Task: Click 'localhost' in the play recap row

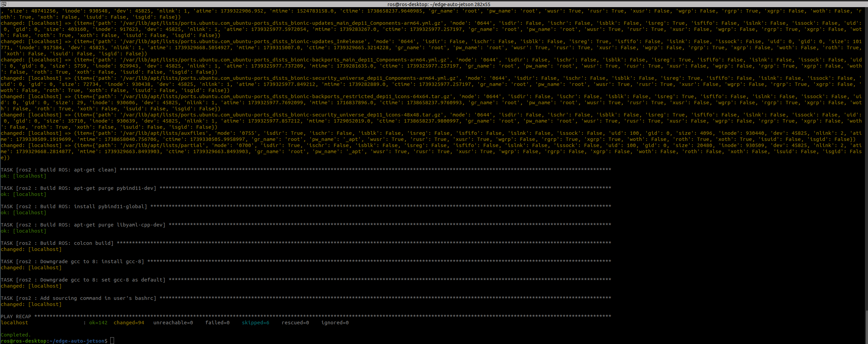Action: tap(14, 322)
